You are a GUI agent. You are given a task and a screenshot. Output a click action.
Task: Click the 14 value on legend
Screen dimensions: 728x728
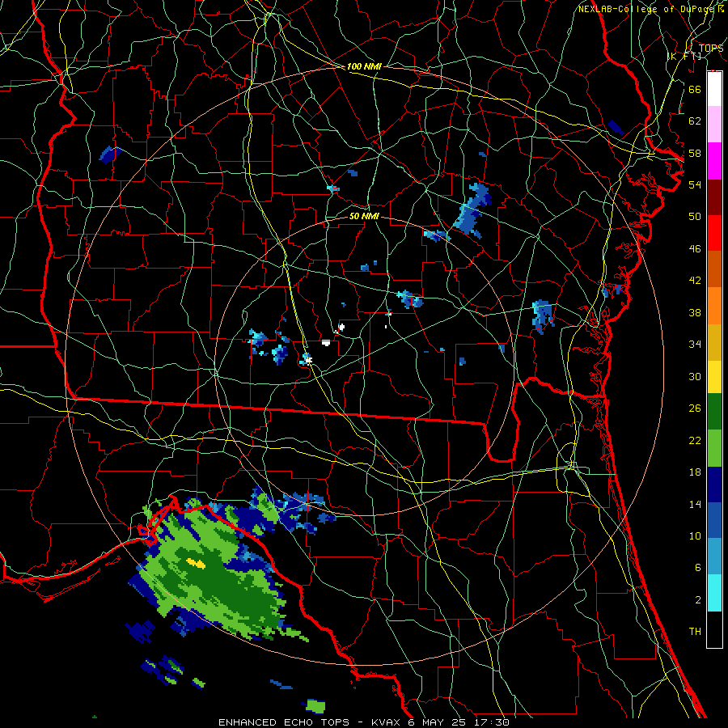695,504
